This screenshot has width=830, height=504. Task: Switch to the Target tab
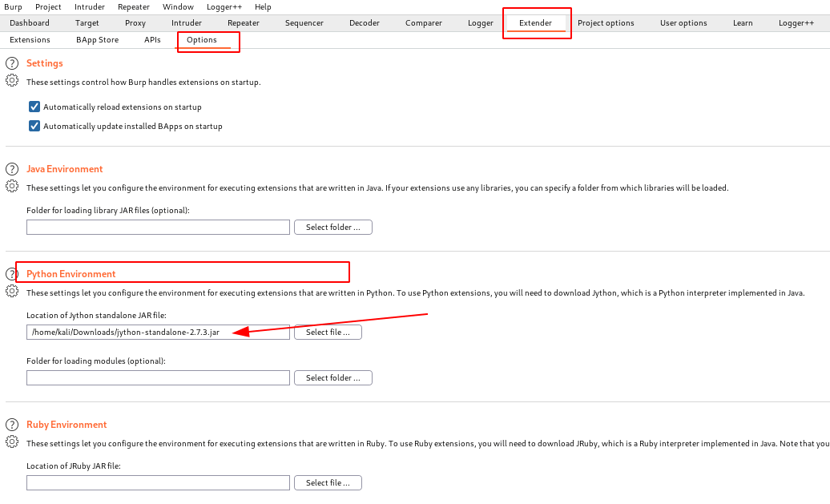pyautogui.click(x=87, y=23)
